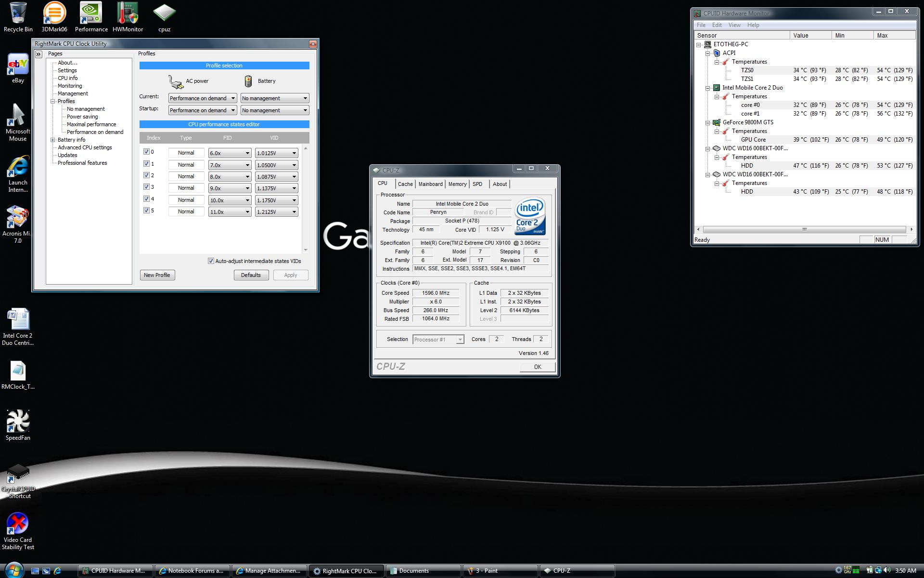Click the New Profile button
Image resolution: width=924 pixels, height=578 pixels.
click(157, 275)
